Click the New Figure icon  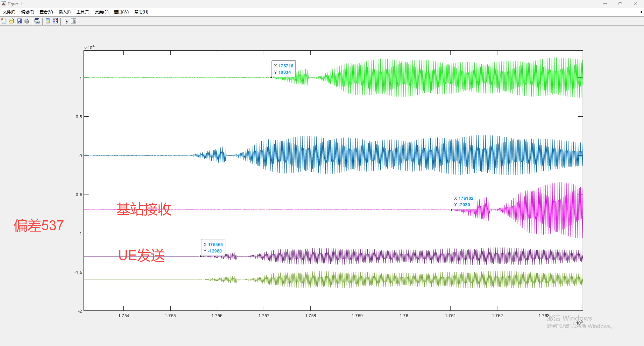coord(4,21)
